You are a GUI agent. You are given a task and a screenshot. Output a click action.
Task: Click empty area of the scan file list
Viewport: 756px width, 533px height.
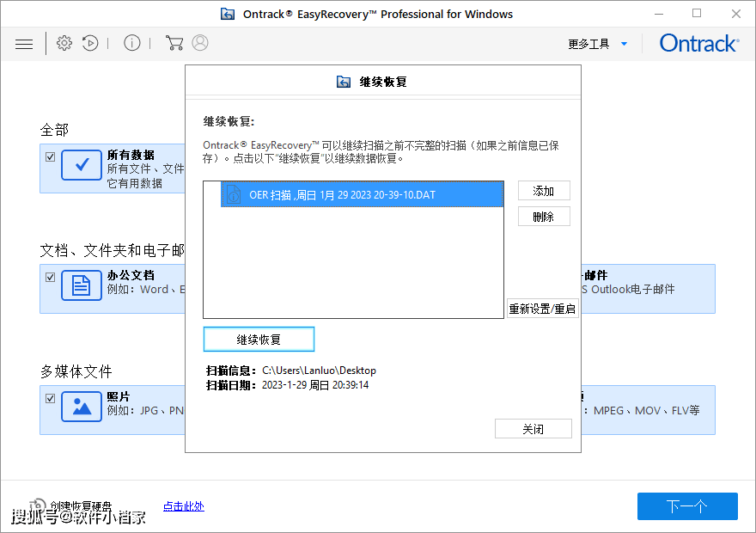click(x=353, y=263)
